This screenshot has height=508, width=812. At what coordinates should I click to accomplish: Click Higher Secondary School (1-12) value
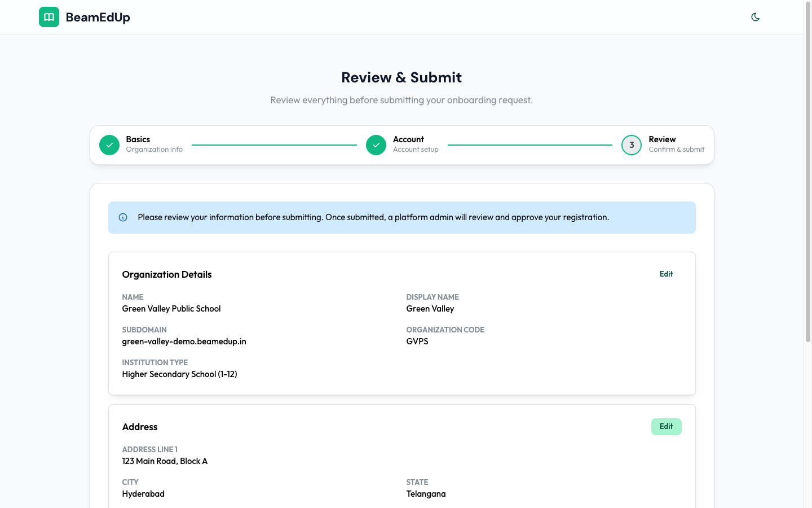(x=180, y=374)
